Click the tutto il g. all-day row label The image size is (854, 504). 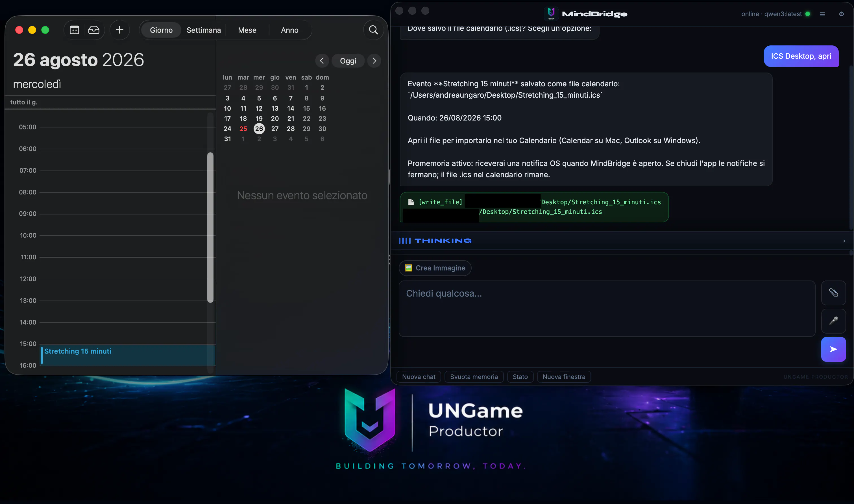(x=24, y=102)
